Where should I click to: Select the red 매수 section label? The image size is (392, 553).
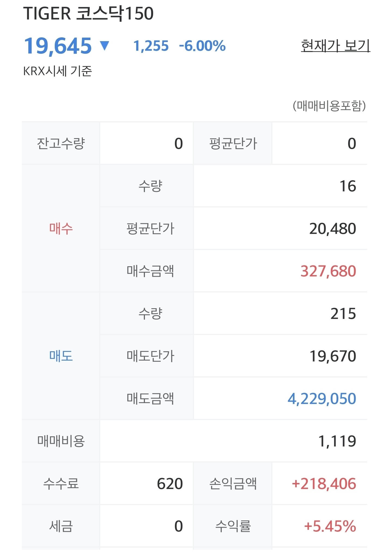61,228
